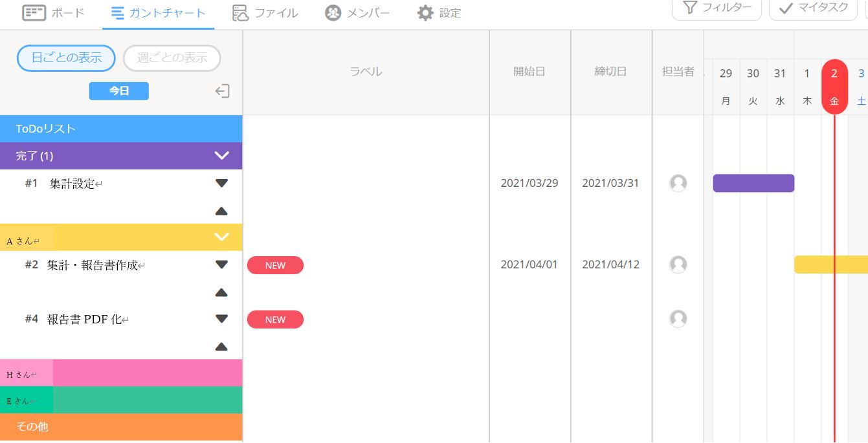Collapse the 完了 (1) group chevron
Image resolution: width=868 pixels, height=443 pixels.
[222, 155]
